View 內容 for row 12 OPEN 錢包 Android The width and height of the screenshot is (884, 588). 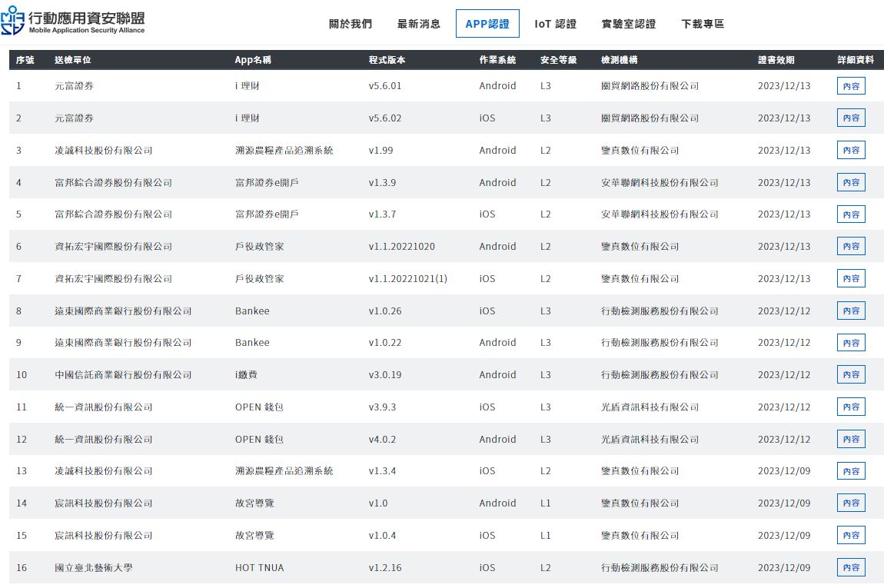click(x=851, y=439)
